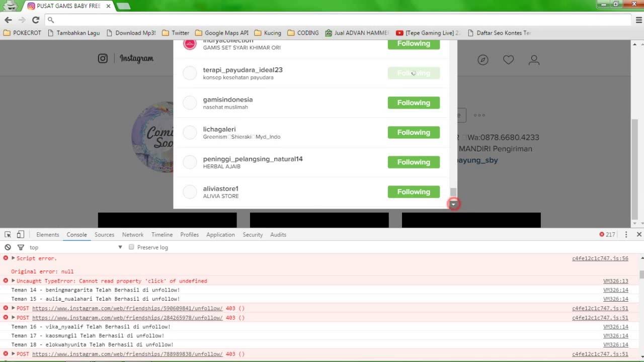
Task: Open the POKECROT bookmark folder
Action: pos(22,33)
